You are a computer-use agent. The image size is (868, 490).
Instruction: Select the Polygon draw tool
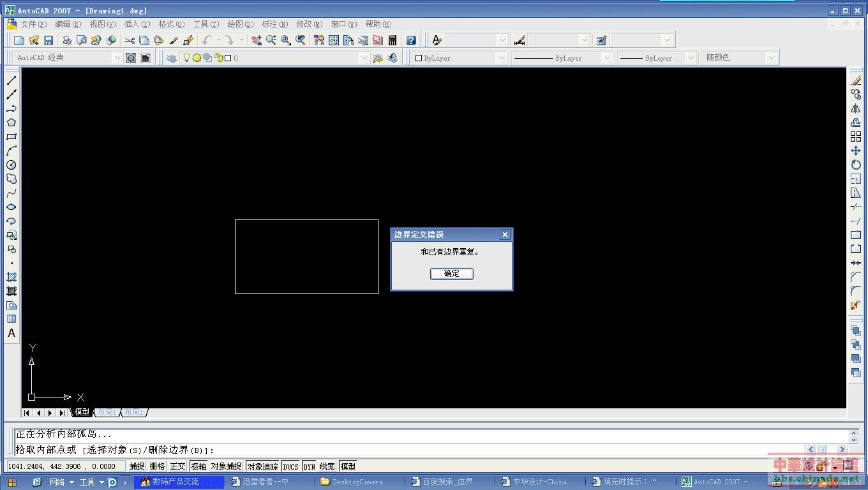pos(11,122)
